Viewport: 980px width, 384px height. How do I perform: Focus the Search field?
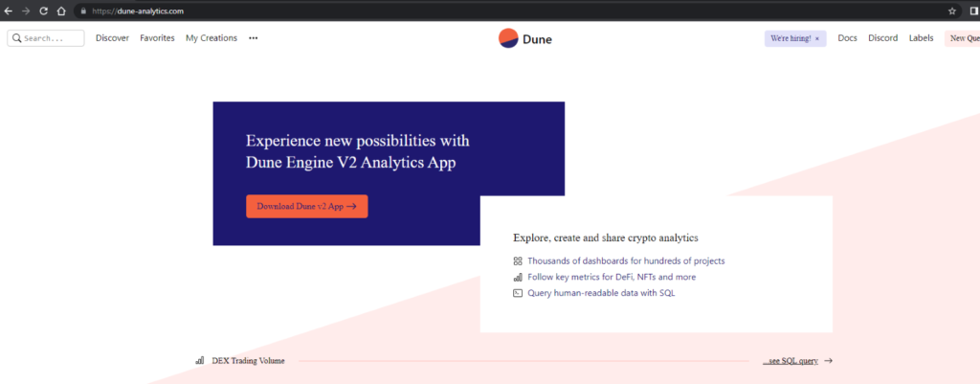[46, 38]
